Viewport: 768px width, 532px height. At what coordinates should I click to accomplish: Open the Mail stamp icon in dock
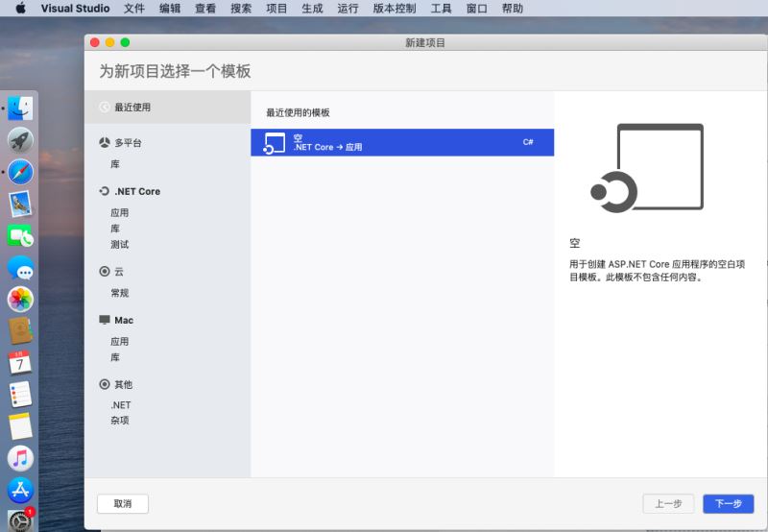pos(20,204)
